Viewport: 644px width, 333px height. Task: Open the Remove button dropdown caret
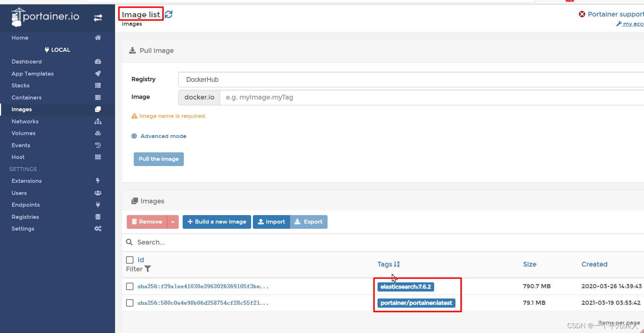(x=173, y=222)
